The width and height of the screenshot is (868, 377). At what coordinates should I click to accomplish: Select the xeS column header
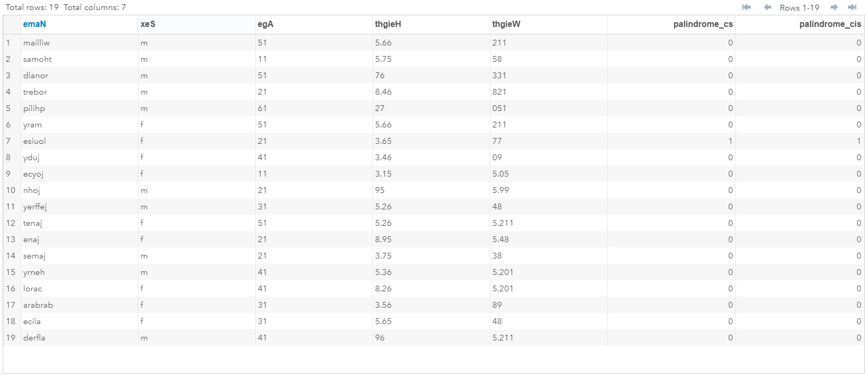(x=148, y=24)
